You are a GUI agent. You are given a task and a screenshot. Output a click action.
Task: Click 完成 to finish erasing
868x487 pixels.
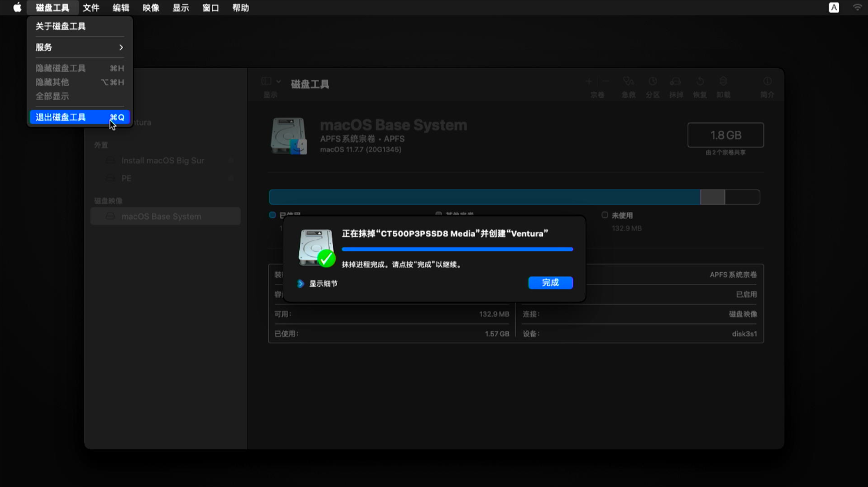click(551, 283)
